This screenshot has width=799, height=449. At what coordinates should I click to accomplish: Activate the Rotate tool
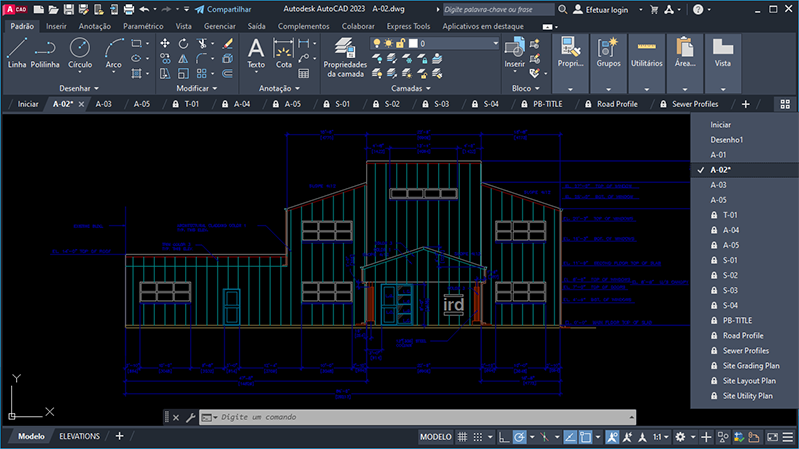[183, 44]
